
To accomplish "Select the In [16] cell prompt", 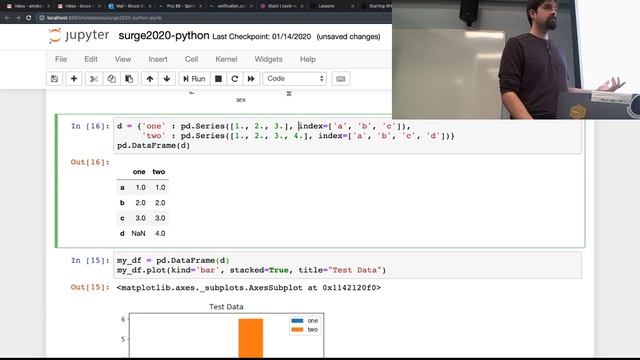I will (90, 126).
